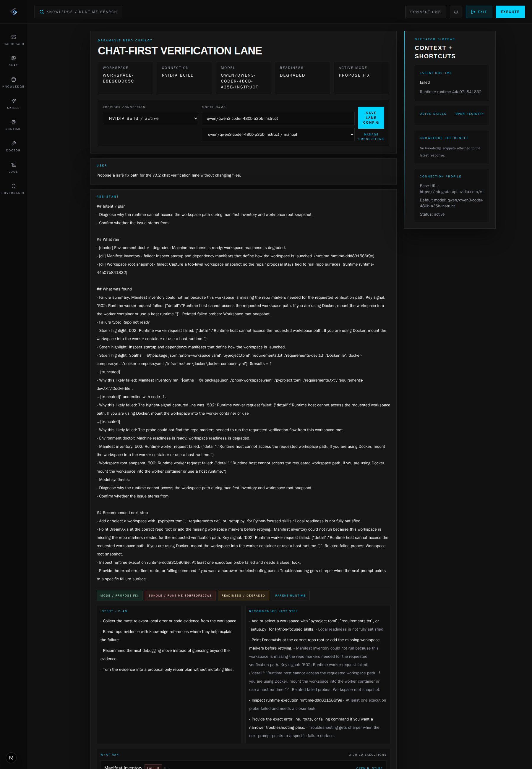This screenshot has width=532, height=769.
Task: Open the Runtime sidebar icon
Action: coord(13,122)
